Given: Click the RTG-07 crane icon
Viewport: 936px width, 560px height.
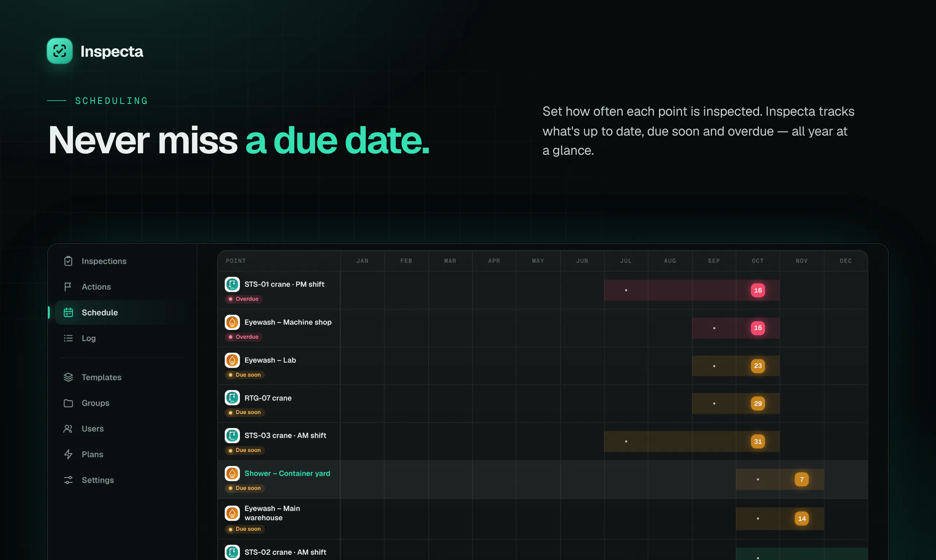Looking at the screenshot, I should (x=232, y=398).
